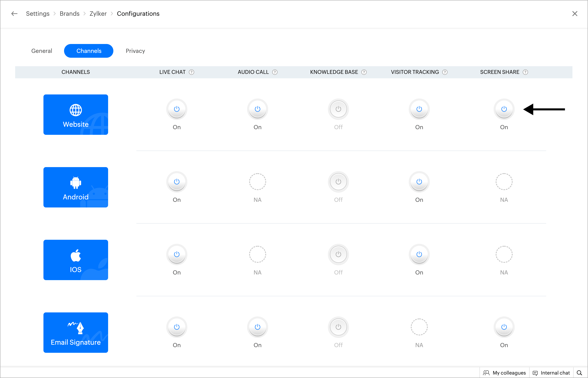Switch to the Privacy tab
The width and height of the screenshot is (588, 378).
pyautogui.click(x=135, y=51)
